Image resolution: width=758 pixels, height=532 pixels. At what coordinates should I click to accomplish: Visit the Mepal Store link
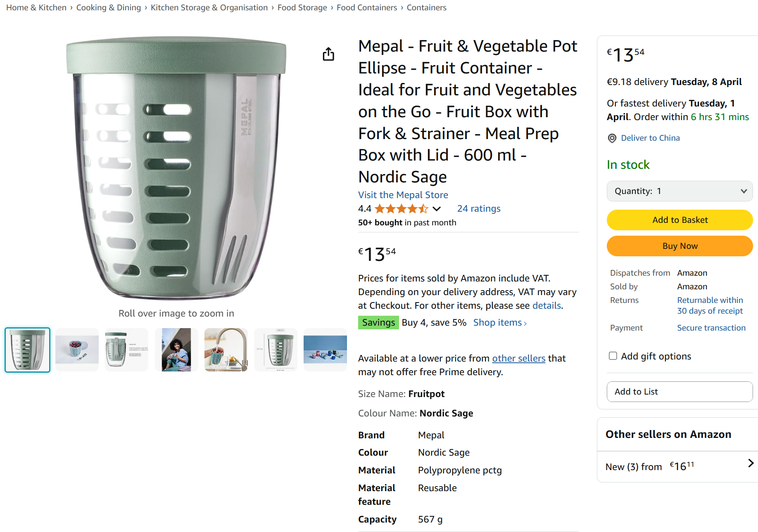point(403,195)
